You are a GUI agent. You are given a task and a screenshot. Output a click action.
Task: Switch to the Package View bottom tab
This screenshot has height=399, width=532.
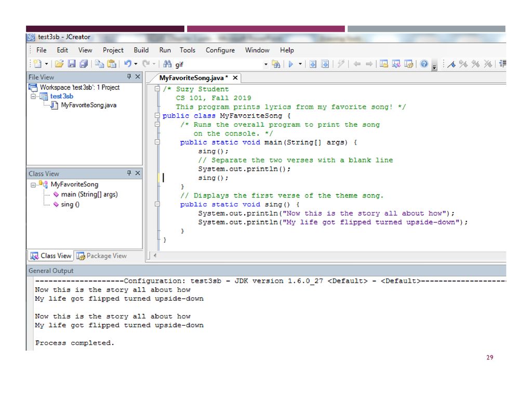point(102,256)
